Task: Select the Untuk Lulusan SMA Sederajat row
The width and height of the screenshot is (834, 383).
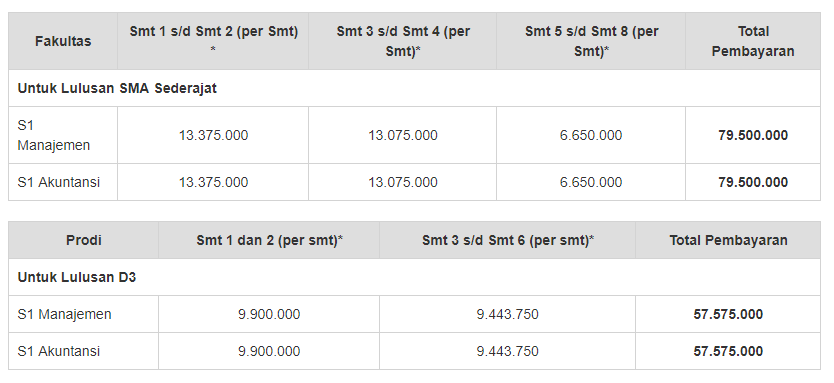Action: [x=414, y=88]
